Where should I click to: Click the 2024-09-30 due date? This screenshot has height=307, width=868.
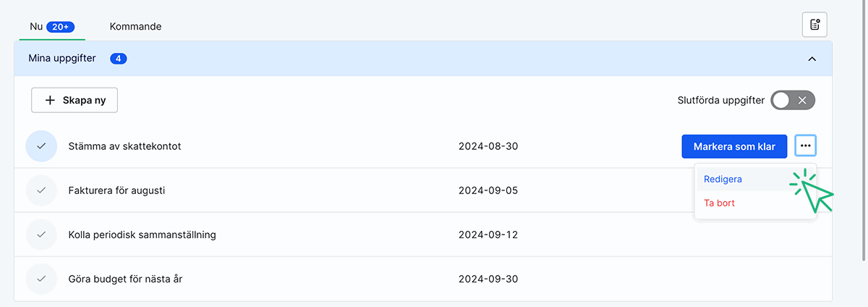[x=488, y=279]
